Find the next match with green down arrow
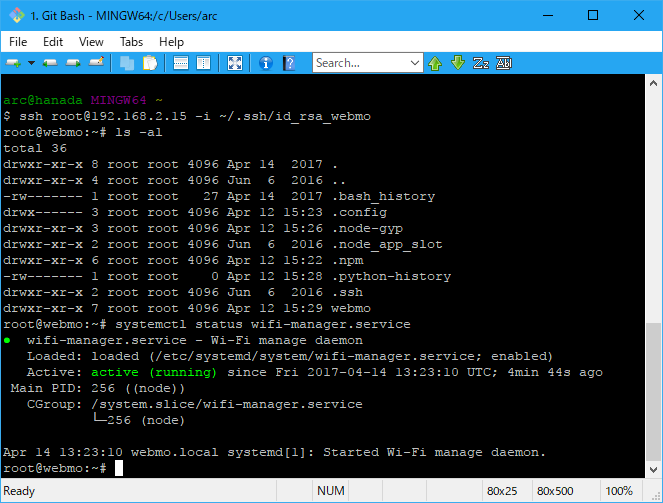The image size is (663, 503). [x=458, y=63]
